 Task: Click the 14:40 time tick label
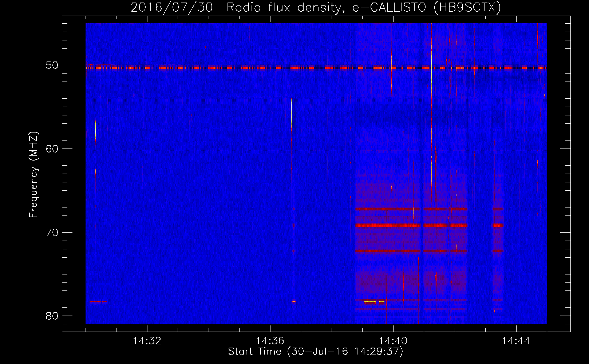pyautogui.click(x=393, y=341)
